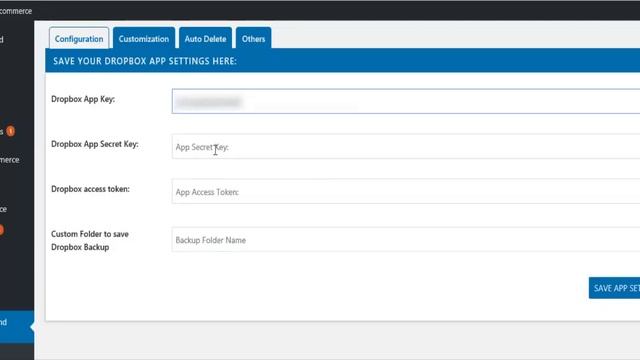Click the App Access Token input
The image size is (640, 360).
coord(406,191)
